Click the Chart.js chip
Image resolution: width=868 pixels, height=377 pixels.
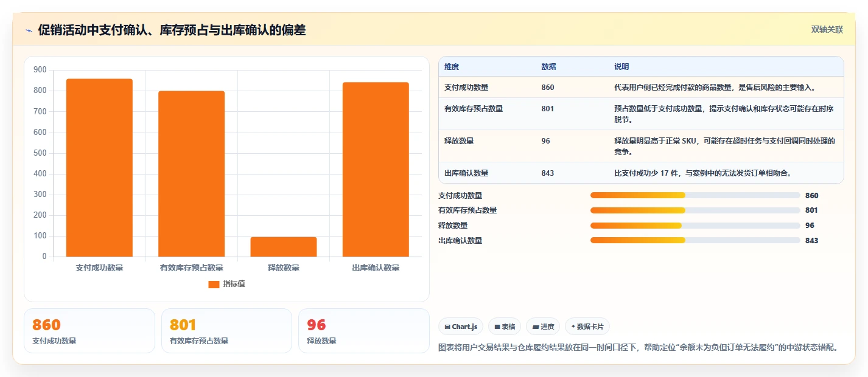coord(461,327)
